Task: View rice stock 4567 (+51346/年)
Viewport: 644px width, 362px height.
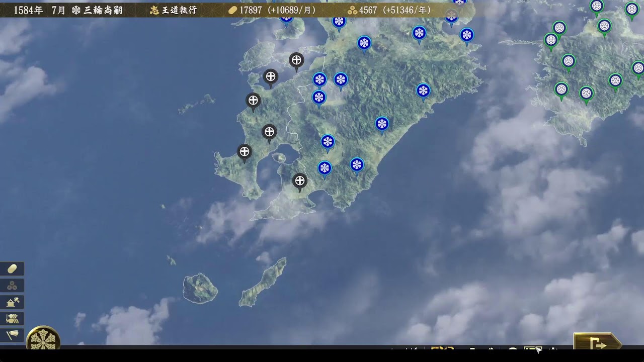Action: click(x=389, y=10)
